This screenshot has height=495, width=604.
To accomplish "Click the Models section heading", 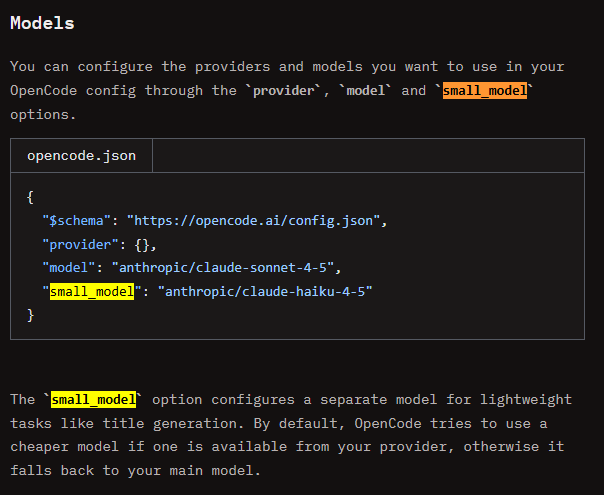I will (x=42, y=23).
